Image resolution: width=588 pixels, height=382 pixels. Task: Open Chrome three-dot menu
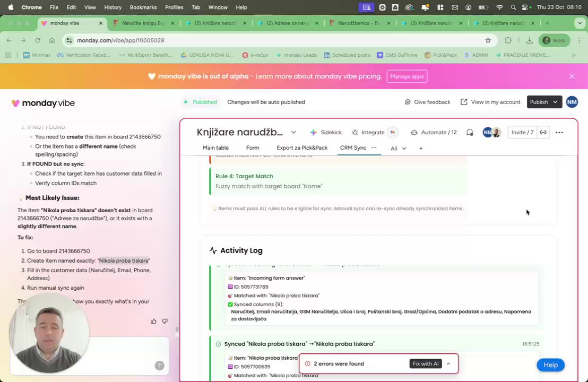579,40
